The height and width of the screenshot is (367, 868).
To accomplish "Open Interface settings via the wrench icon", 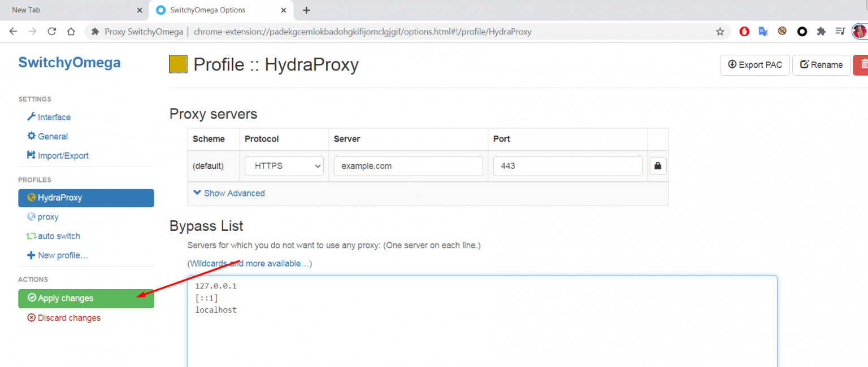I will (x=33, y=117).
